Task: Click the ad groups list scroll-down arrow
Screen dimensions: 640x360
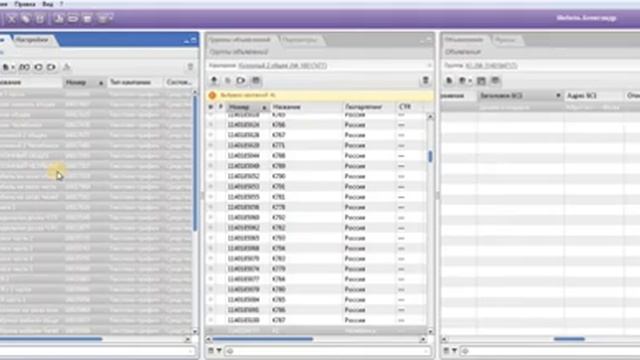Action: click(x=430, y=331)
